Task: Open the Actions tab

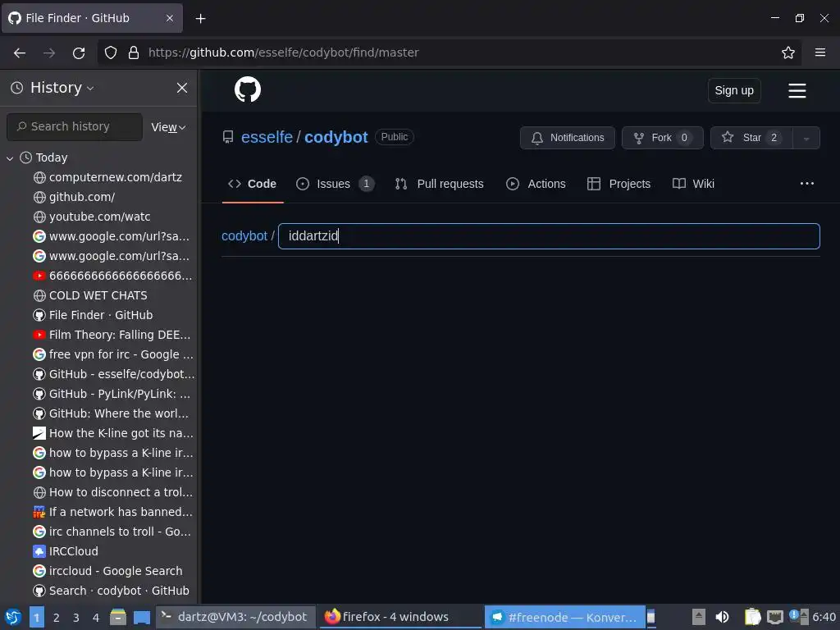Action: coord(536,184)
